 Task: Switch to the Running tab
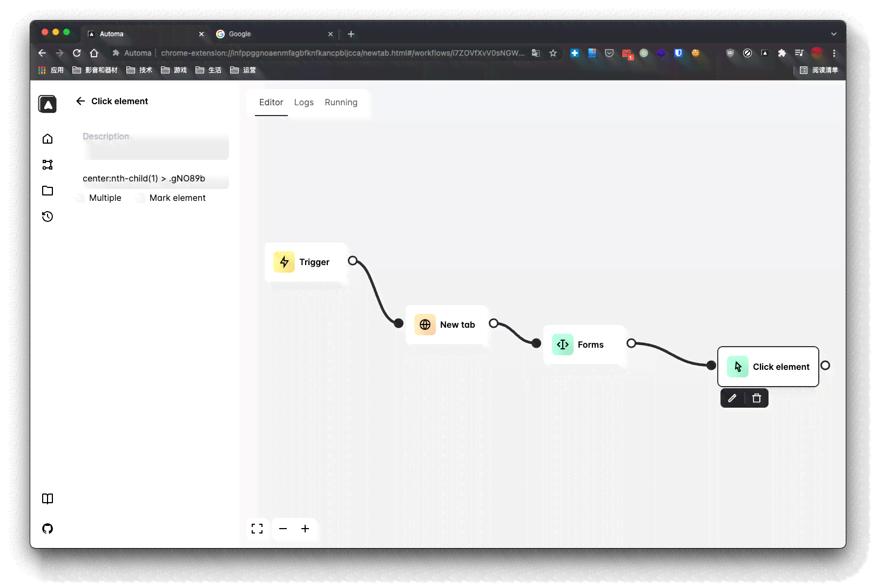(x=341, y=102)
